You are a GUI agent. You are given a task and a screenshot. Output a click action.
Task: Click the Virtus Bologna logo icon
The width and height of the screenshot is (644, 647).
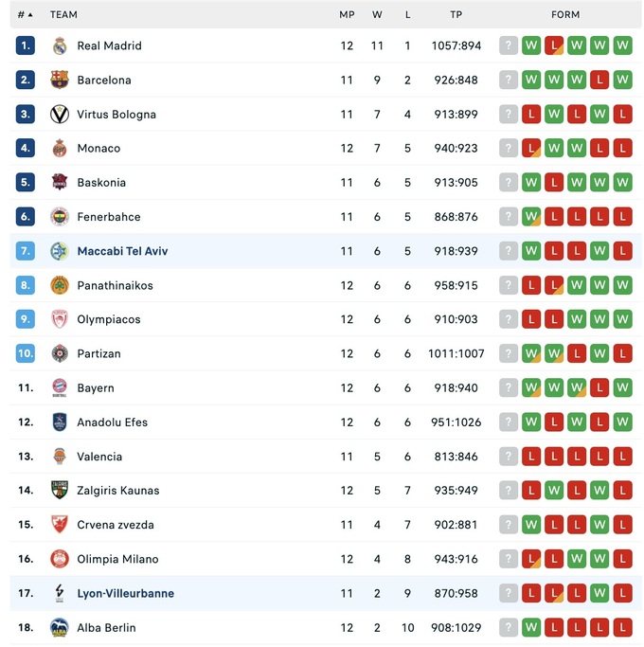(60, 115)
